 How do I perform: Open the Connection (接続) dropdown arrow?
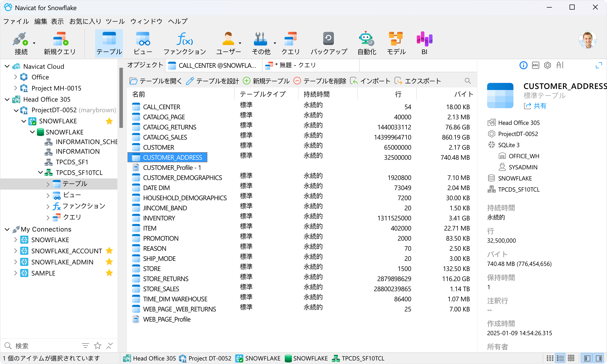tap(34, 43)
